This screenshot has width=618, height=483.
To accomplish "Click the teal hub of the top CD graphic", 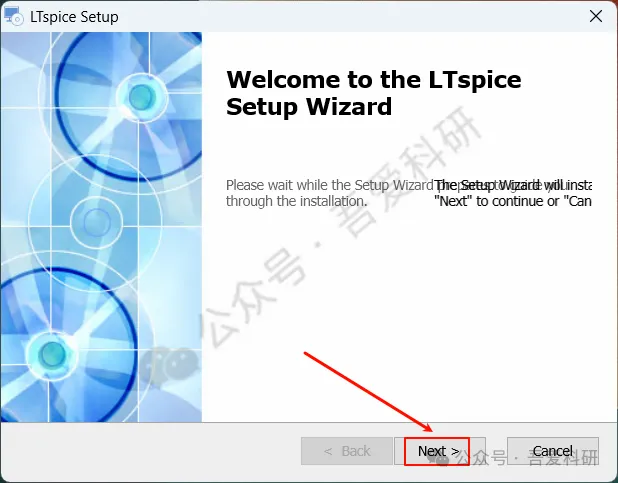I will [142, 97].
